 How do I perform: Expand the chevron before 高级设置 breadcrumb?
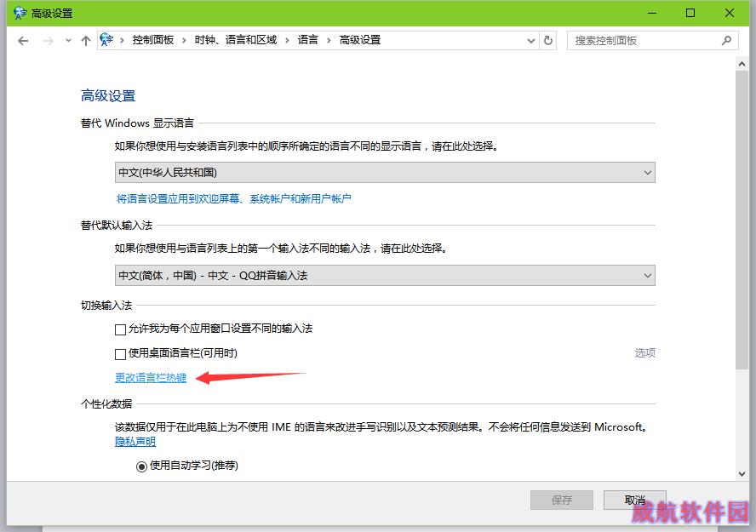329,41
